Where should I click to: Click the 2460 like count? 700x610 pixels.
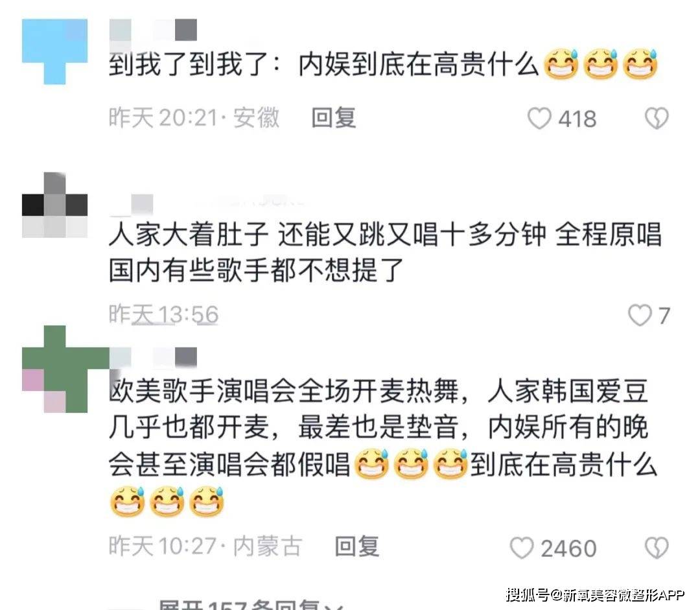pos(568,548)
